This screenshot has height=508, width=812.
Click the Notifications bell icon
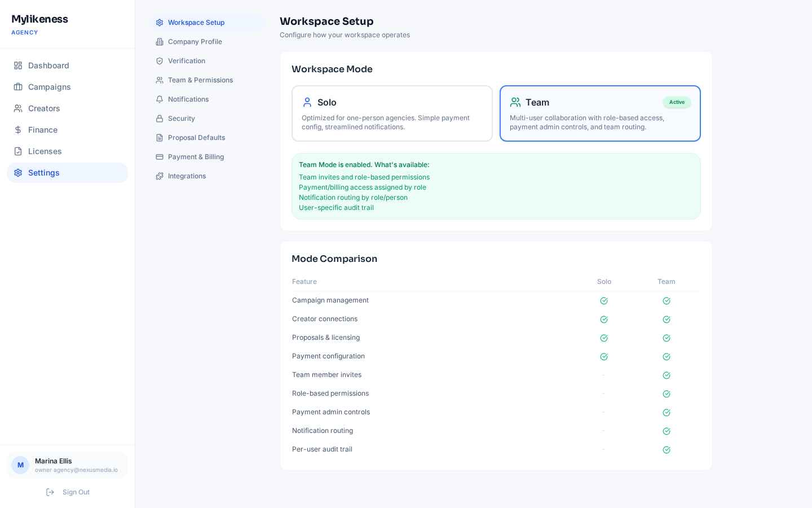tap(160, 99)
